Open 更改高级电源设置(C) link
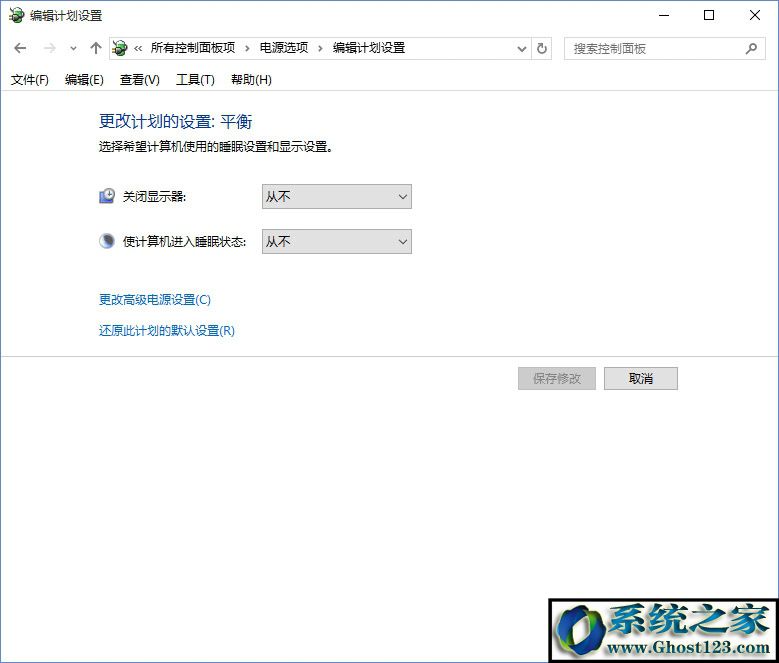 155,300
